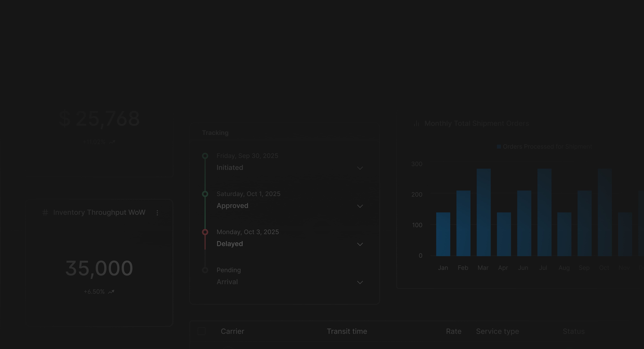Click the bar chart icon near Monthly Total

(416, 123)
